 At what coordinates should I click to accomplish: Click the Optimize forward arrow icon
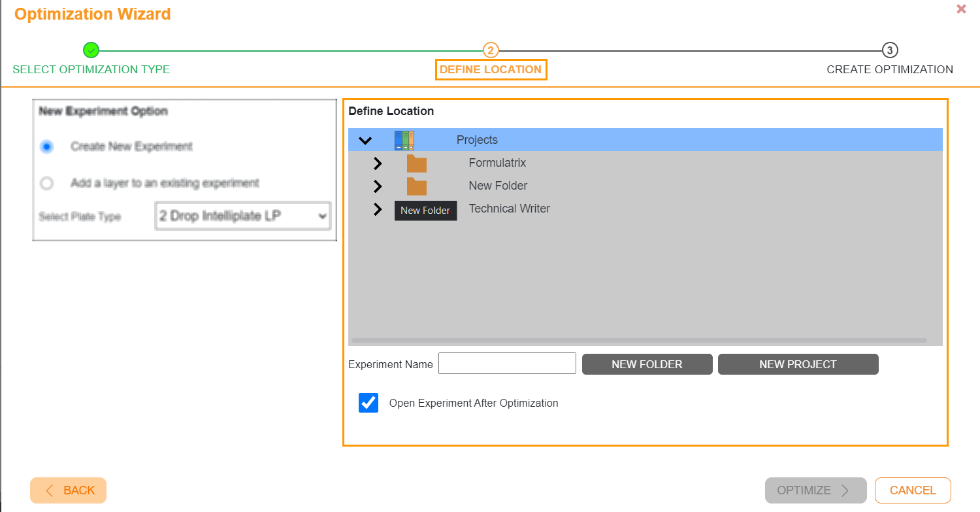(x=846, y=490)
